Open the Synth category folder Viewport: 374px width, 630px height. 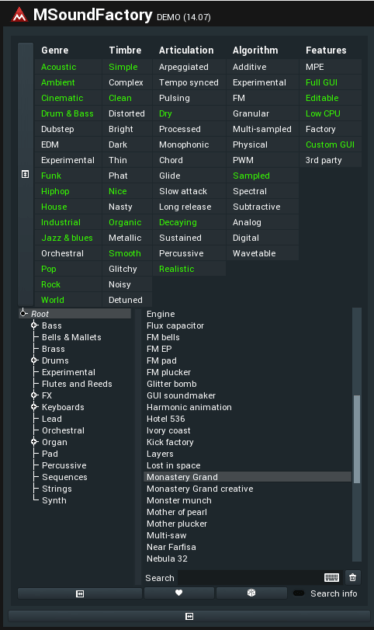coord(54,501)
